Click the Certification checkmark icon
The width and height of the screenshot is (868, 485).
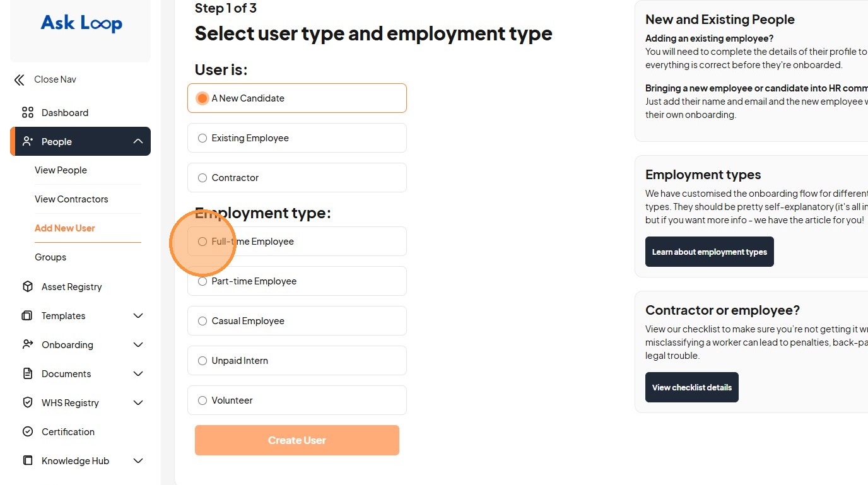(x=28, y=432)
